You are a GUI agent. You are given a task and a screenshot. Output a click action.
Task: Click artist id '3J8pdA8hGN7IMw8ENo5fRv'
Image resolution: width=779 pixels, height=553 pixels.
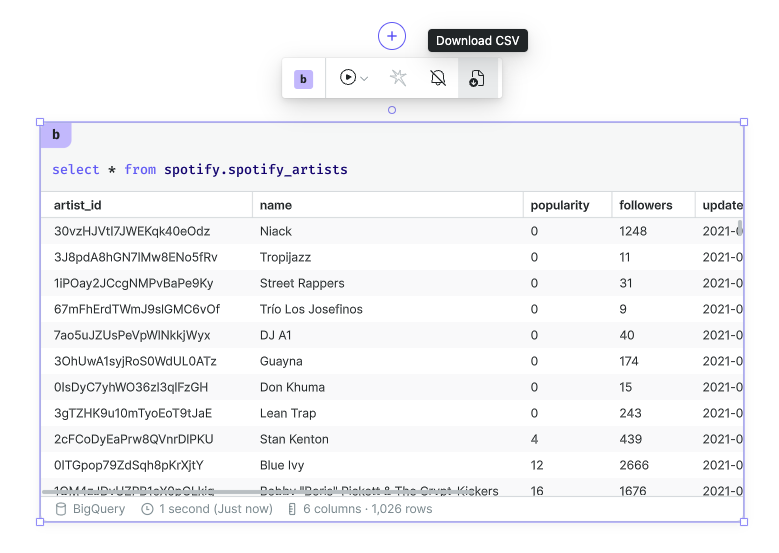136,257
